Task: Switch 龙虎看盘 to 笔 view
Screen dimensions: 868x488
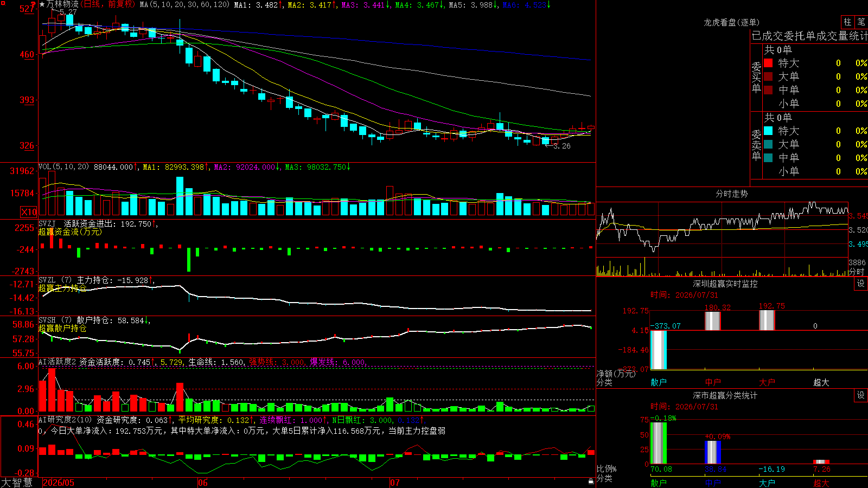Action: coord(861,22)
